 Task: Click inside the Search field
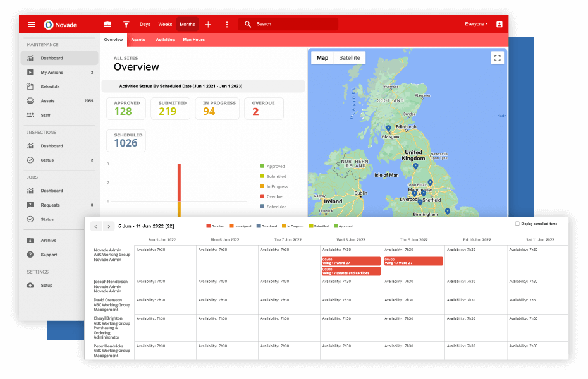click(288, 24)
